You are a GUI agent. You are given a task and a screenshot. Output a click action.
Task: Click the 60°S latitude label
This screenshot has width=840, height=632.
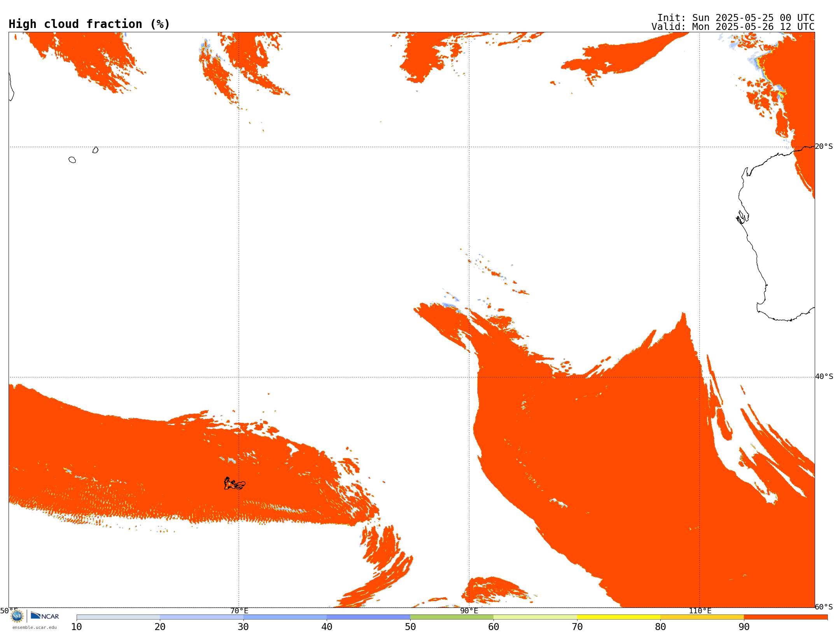pyautogui.click(x=824, y=607)
